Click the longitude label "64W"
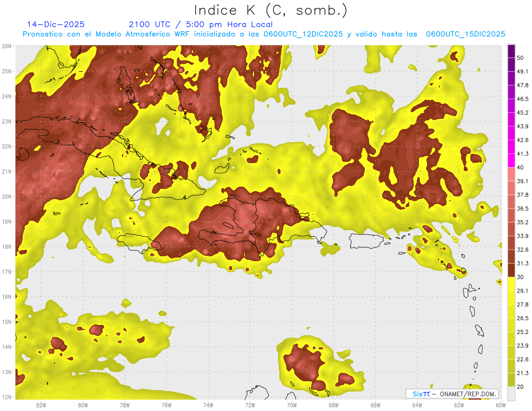Screen dimensions: 532x411 [417, 405]
